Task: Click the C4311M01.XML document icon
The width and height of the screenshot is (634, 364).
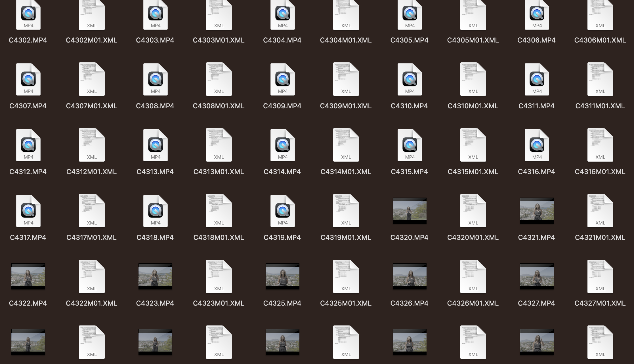Action: [x=600, y=79]
